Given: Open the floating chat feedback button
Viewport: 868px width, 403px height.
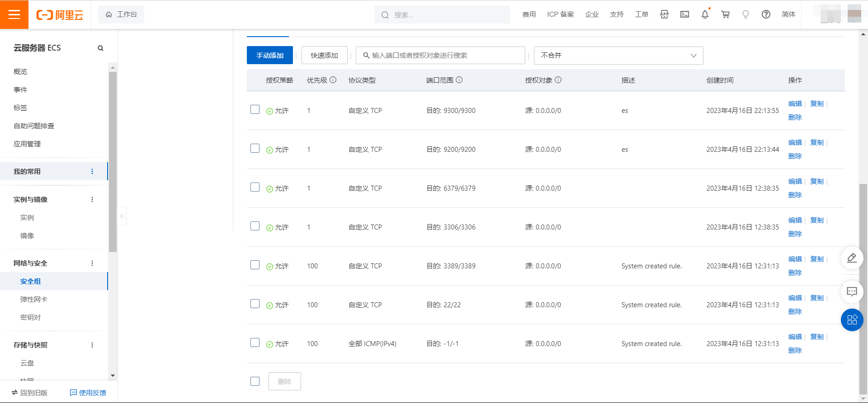Looking at the screenshot, I should [852, 291].
